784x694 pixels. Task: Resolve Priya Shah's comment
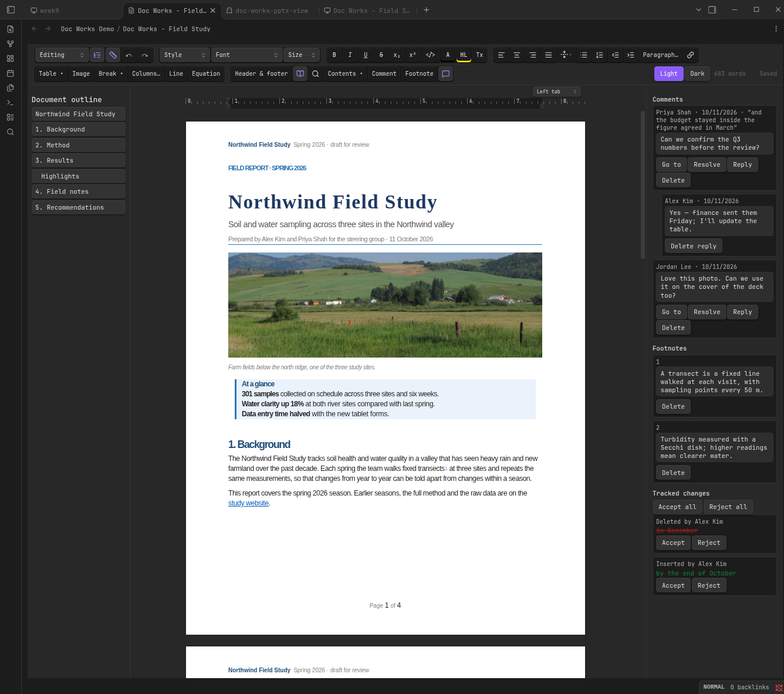click(707, 165)
